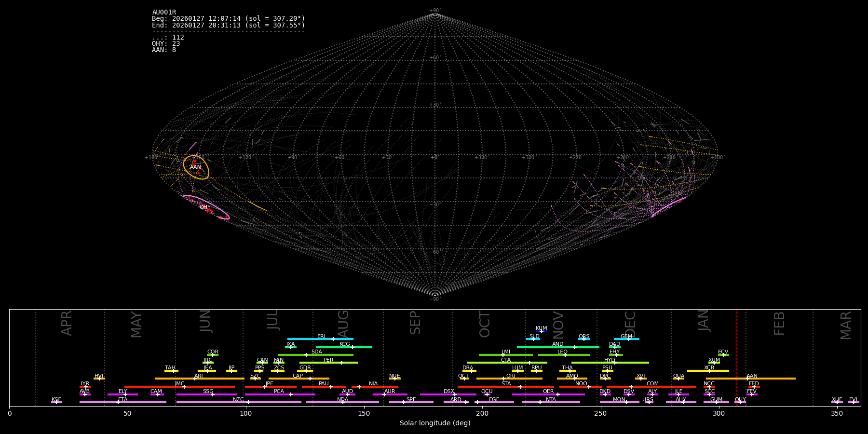Select the LEO shower label in timeline

point(563,352)
